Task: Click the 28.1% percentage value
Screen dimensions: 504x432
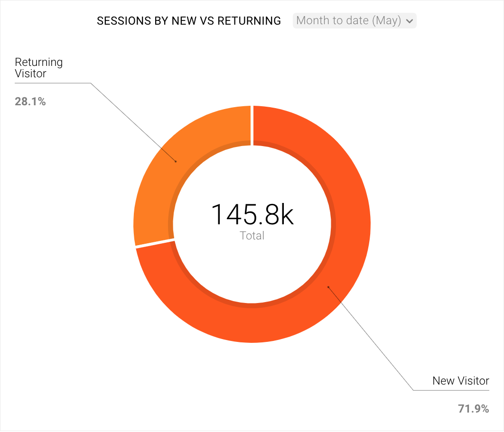Action: (30, 101)
